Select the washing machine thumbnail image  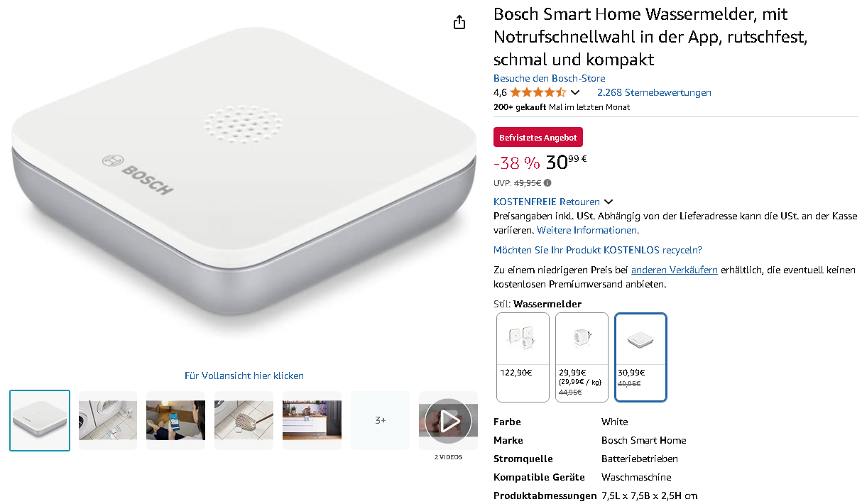[x=108, y=420]
